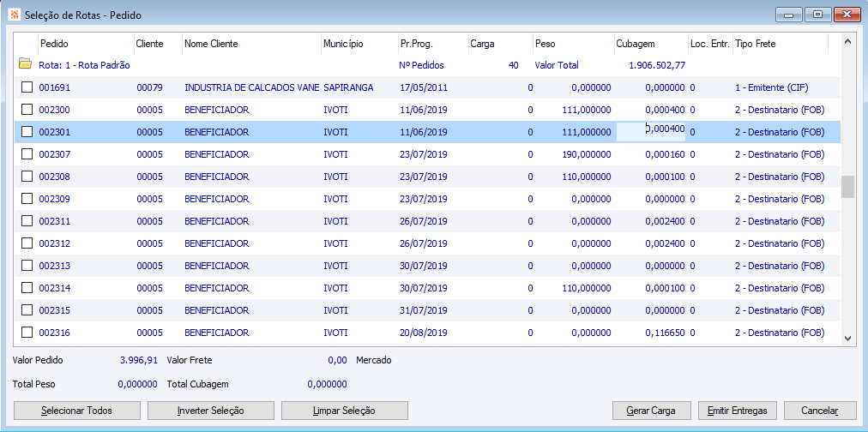Click Cubagem 0,002400 in row 002311

666,221
